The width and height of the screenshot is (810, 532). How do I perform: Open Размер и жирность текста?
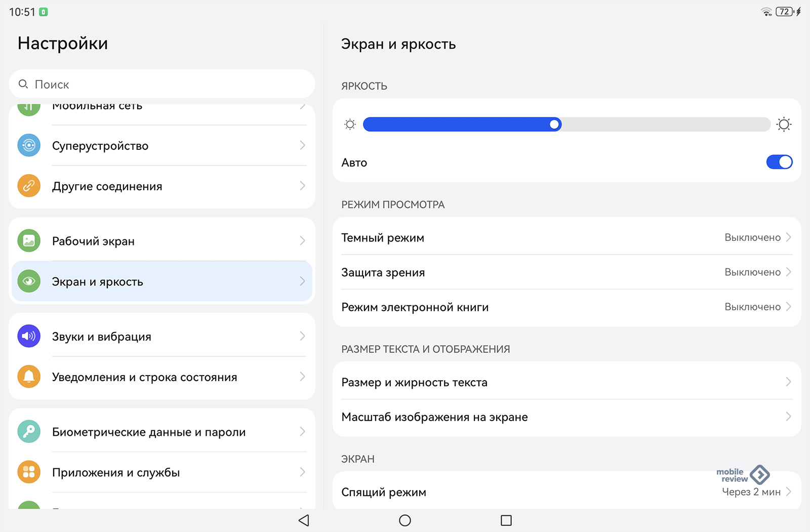coord(566,382)
